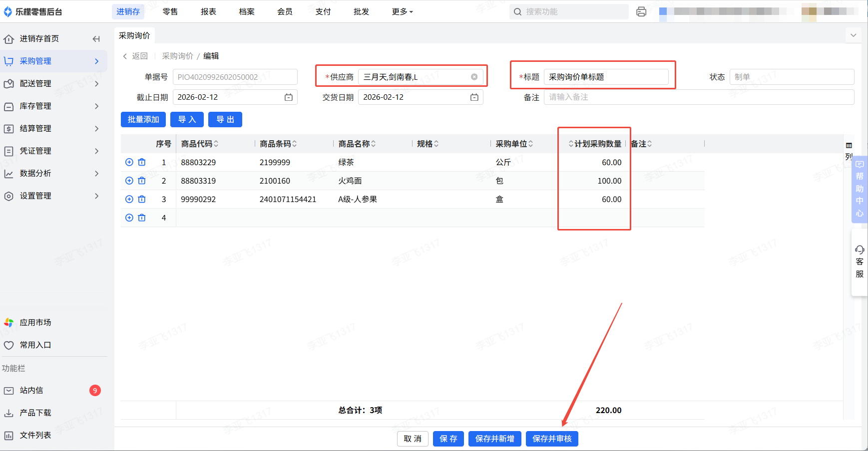Delete row 1 with its trash icon

coord(142,162)
